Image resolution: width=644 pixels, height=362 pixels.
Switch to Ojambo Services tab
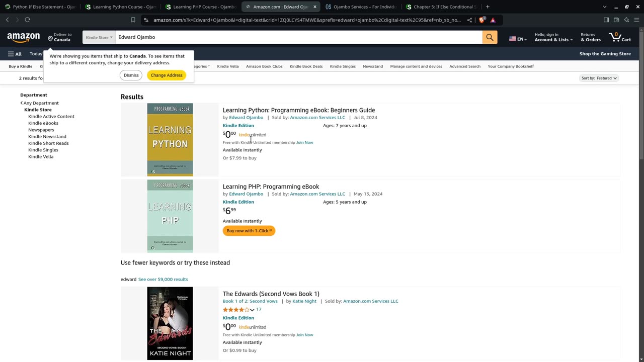(361, 7)
